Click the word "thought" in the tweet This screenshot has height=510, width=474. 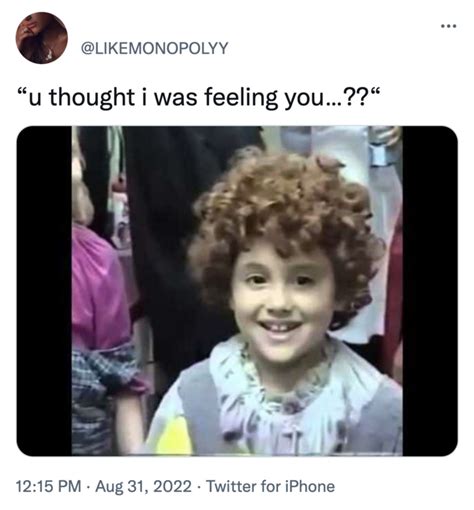click(x=92, y=99)
